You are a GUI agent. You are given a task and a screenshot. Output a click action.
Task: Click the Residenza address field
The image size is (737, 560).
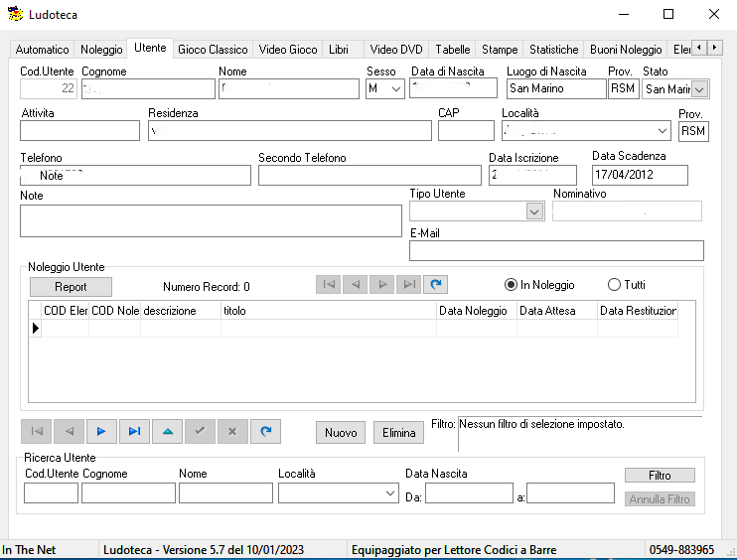(290, 131)
